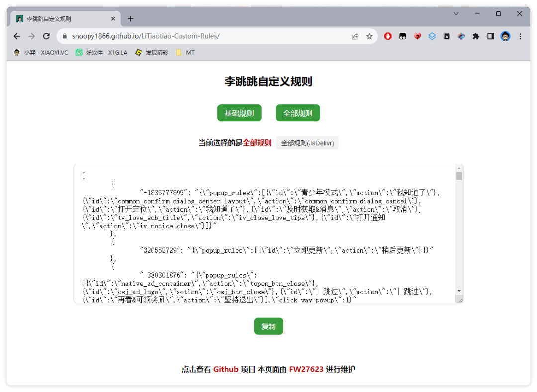Open the FW27623 maintainer link
This screenshot has width=537, height=392.
pos(306,369)
